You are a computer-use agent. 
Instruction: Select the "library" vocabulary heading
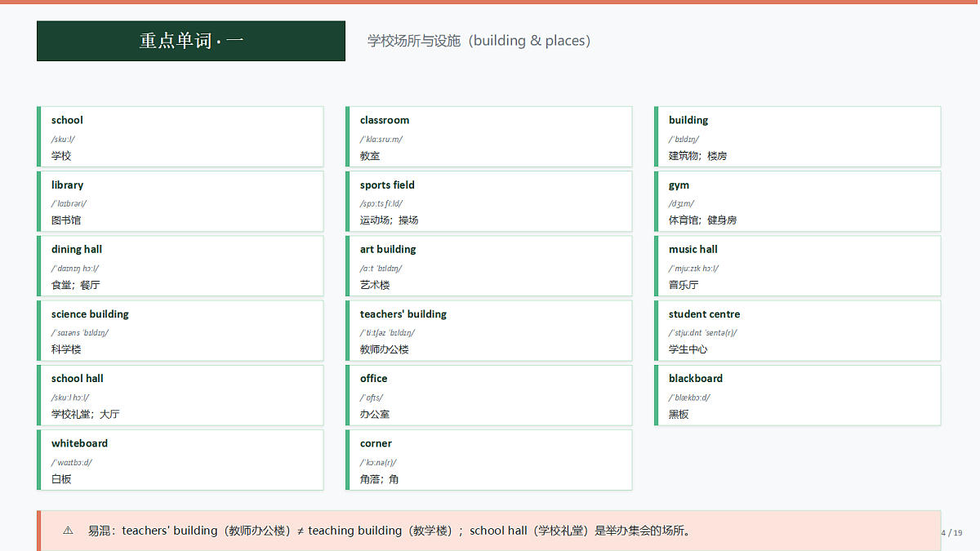(67, 185)
